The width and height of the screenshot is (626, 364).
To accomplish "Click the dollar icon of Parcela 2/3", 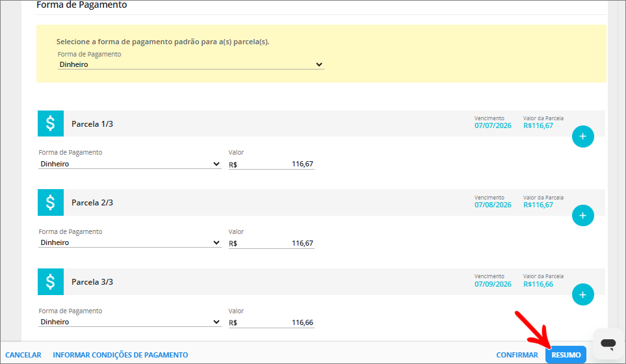I will coord(51,202).
